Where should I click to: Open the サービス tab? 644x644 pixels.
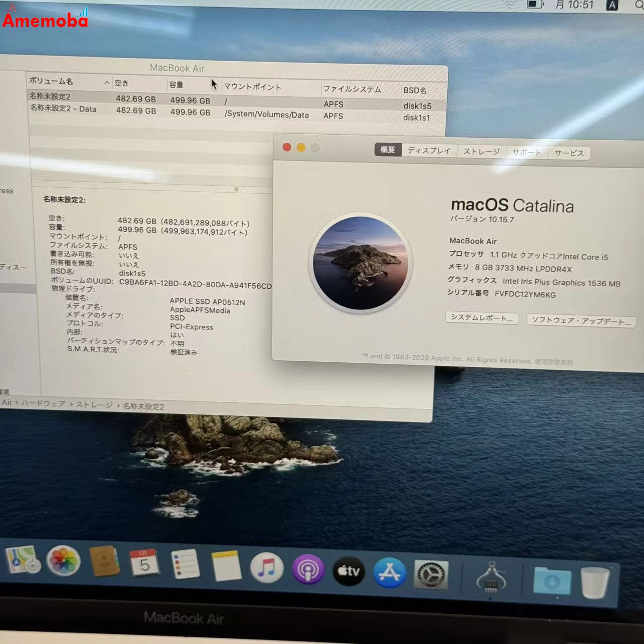569,153
